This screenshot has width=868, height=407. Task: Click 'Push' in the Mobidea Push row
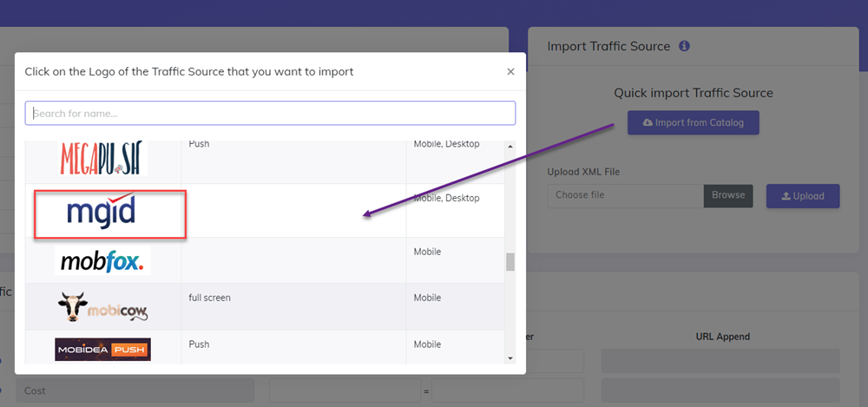click(x=199, y=345)
